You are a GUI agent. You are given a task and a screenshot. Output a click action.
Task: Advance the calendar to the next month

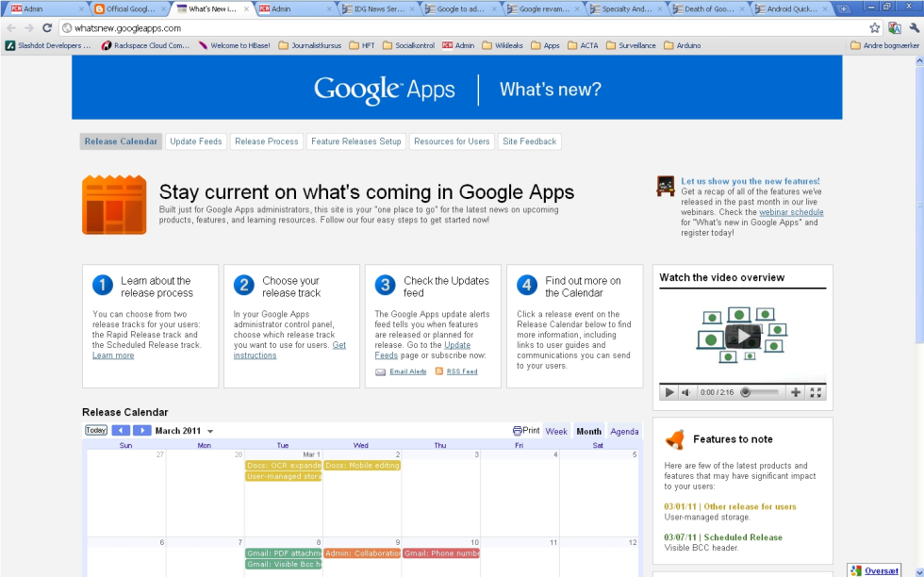pos(141,431)
